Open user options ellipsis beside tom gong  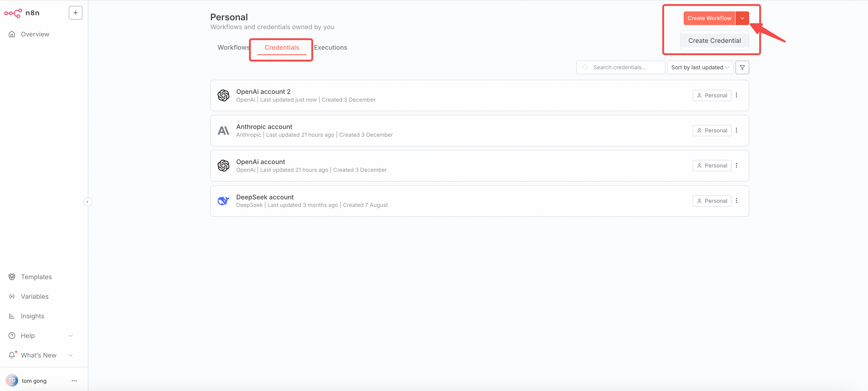tap(74, 381)
